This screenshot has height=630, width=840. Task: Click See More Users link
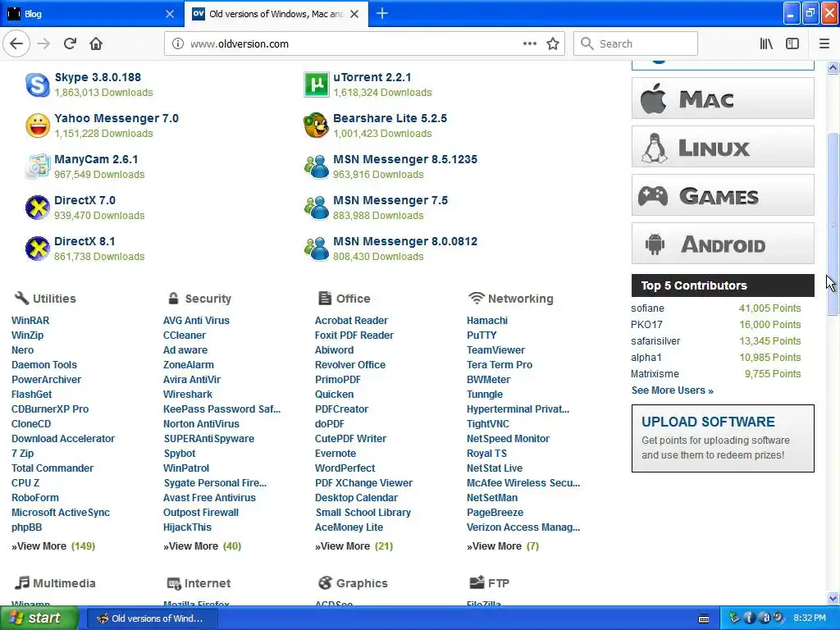[x=673, y=390]
